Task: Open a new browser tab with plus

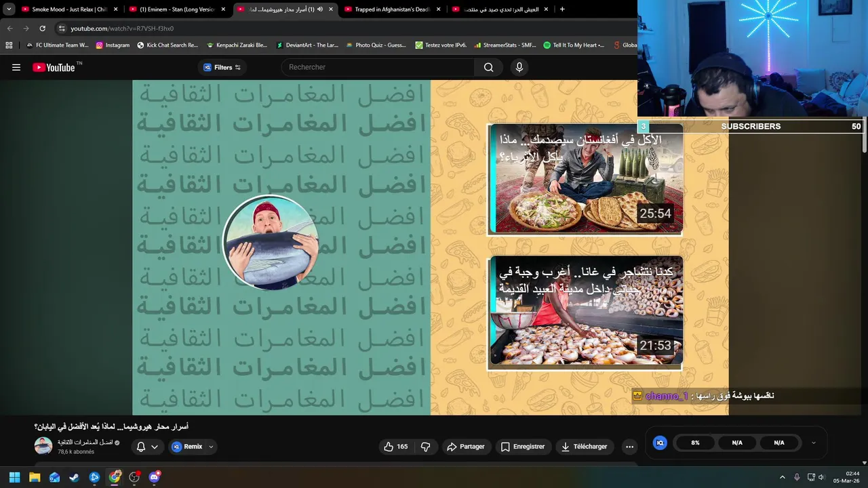Action: click(x=561, y=9)
